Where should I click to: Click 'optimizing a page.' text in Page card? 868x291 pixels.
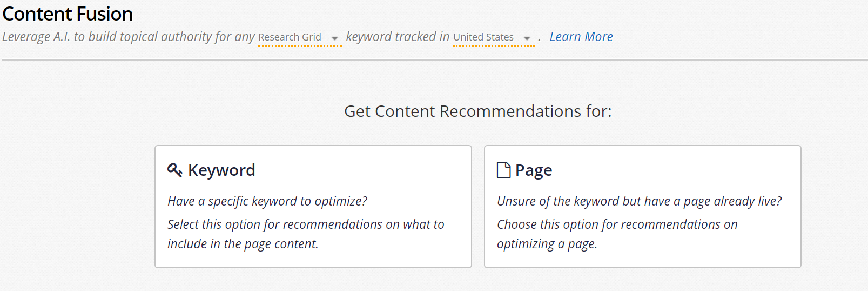click(x=547, y=244)
